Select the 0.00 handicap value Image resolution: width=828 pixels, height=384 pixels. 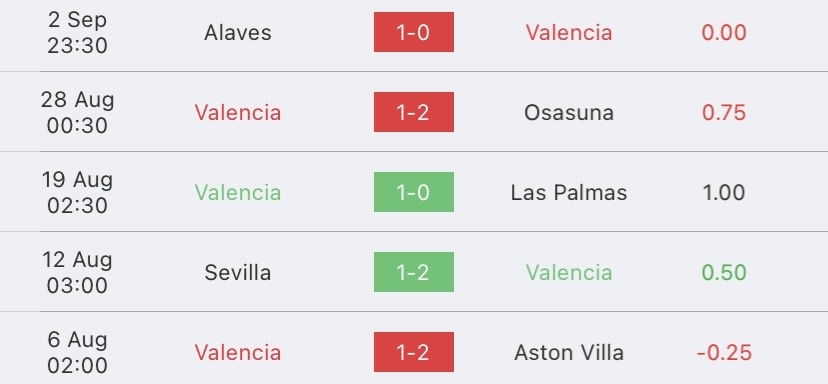click(723, 33)
